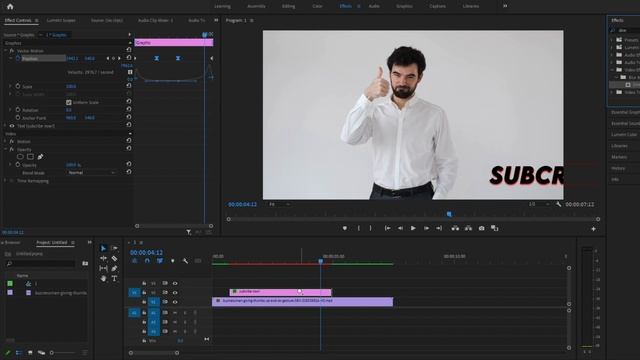Select the Selection tool arrow
The height and width of the screenshot is (360, 640).
point(103,248)
